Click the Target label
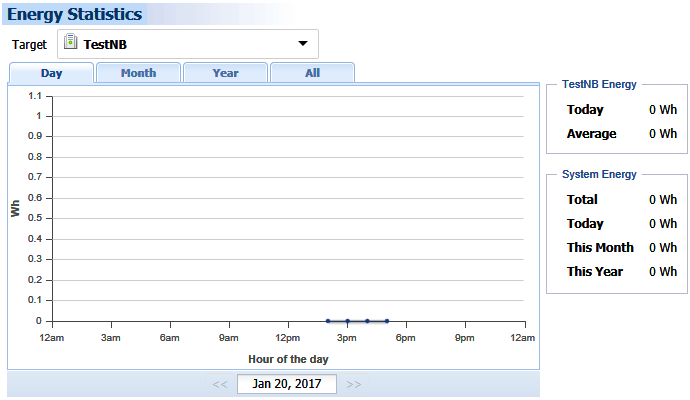 click(29, 44)
